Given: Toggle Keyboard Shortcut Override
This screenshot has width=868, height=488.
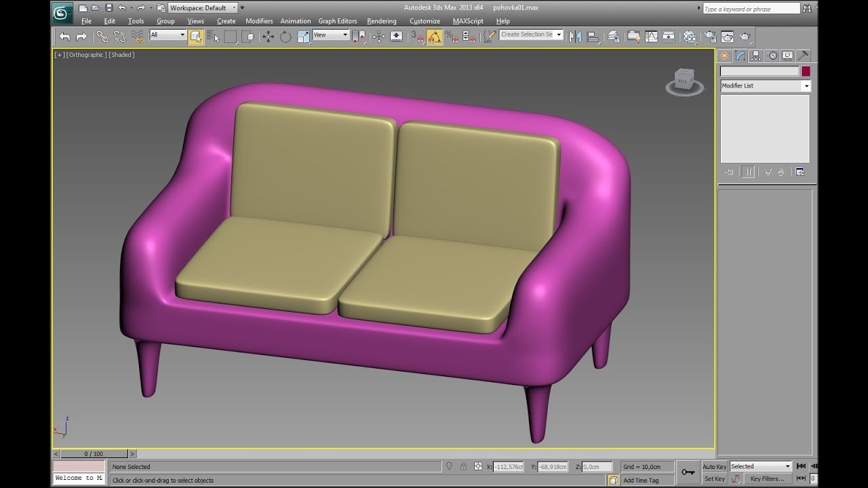Looking at the screenshot, I should [397, 37].
